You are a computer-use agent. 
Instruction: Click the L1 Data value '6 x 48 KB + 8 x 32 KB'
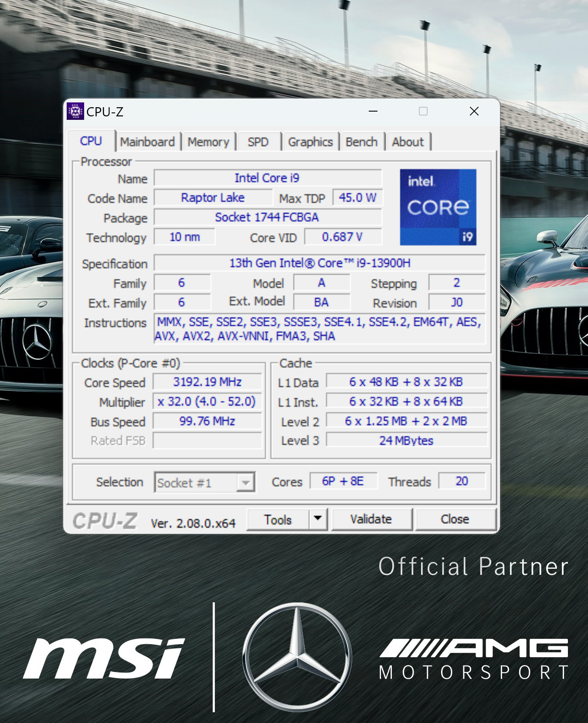(407, 382)
